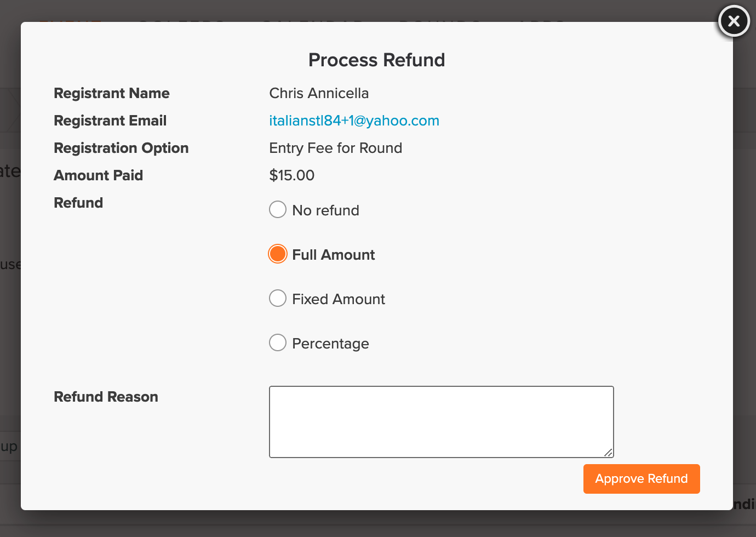The height and width of the screenshot is (537, 756).
Task: Close the Process Refund dialog
Action: click(x=734, y=21)
